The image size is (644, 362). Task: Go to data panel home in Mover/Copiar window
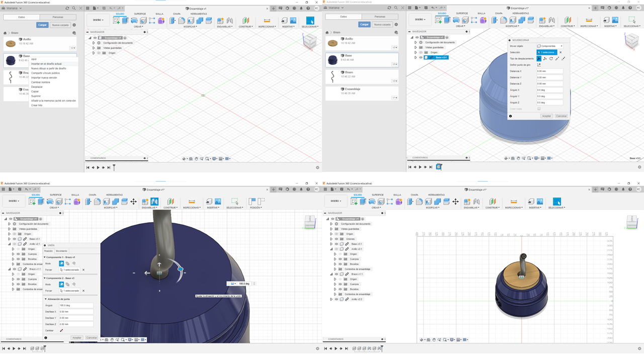pos(327,33)
